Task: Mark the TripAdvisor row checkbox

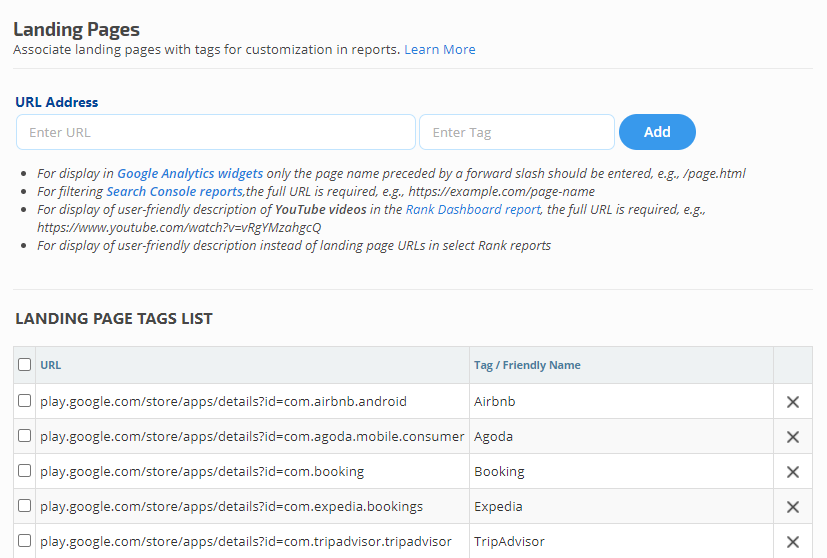Action: tap(25, 541)
